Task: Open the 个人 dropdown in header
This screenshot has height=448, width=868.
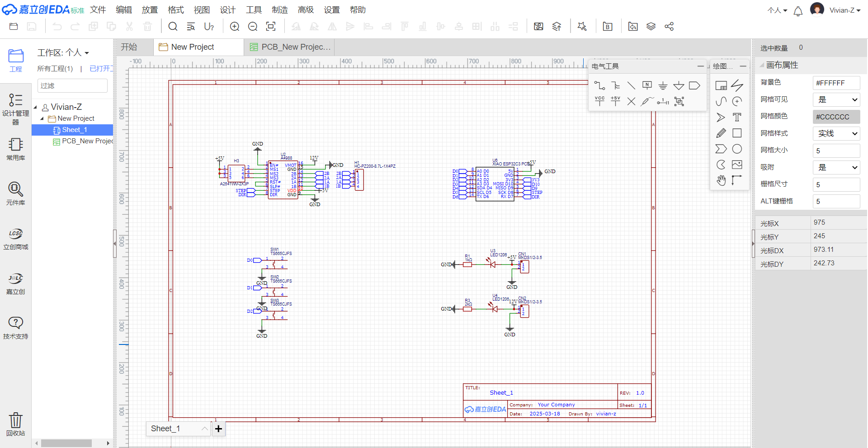Action: (777, 10)
